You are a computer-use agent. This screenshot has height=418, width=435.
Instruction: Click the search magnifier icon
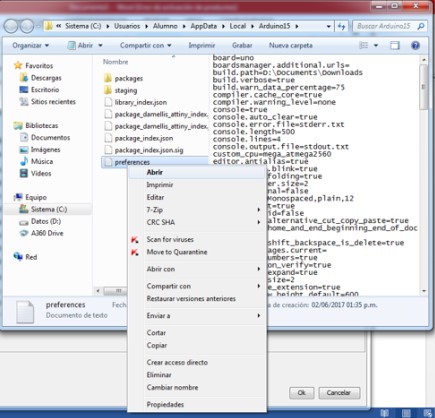(x=421, y=26)
